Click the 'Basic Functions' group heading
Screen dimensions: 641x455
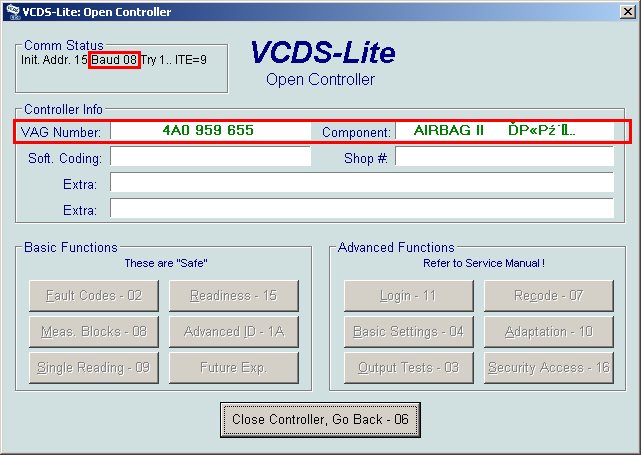[71, 247]
